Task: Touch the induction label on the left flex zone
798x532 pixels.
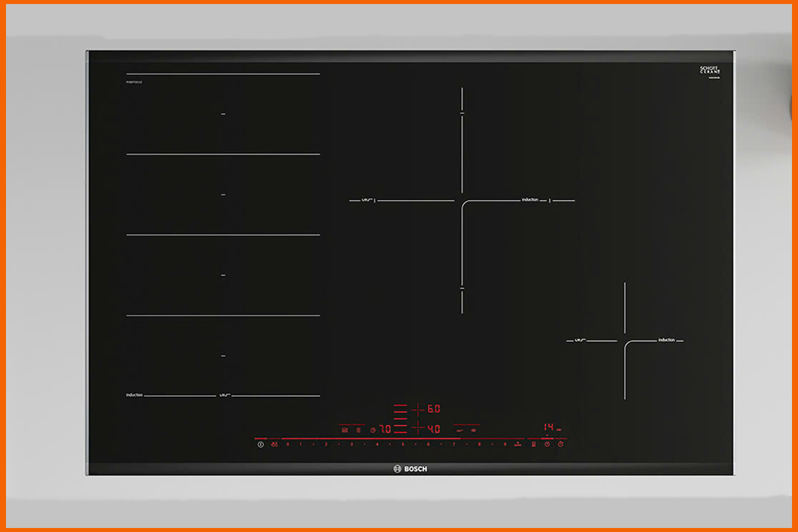Action: (x=134, y=395)
